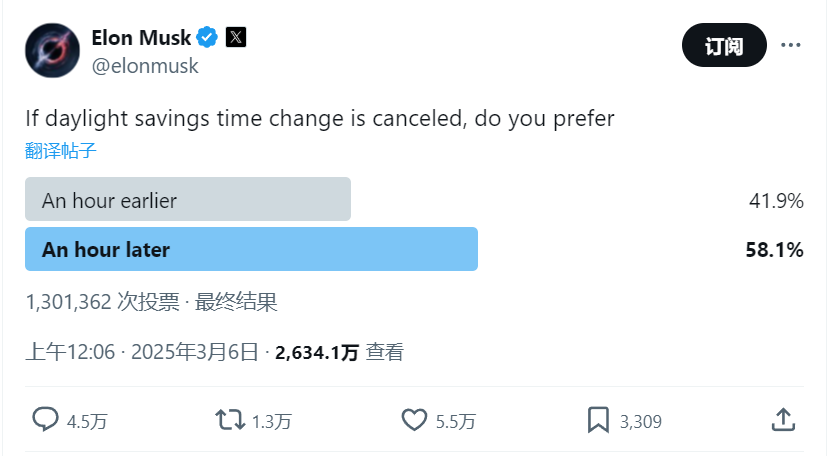
Task: Click the blue verified checkmark badge
Action: tap(208, 38)
